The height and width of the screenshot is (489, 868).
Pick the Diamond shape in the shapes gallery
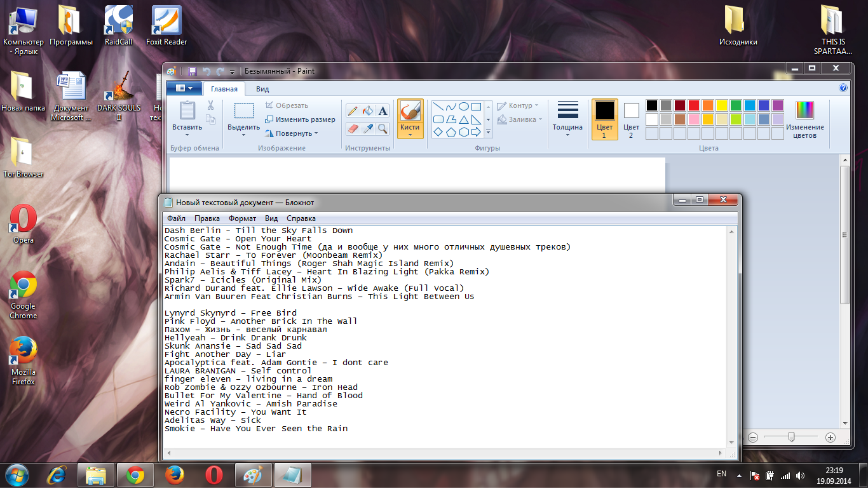tap(438, 132)
